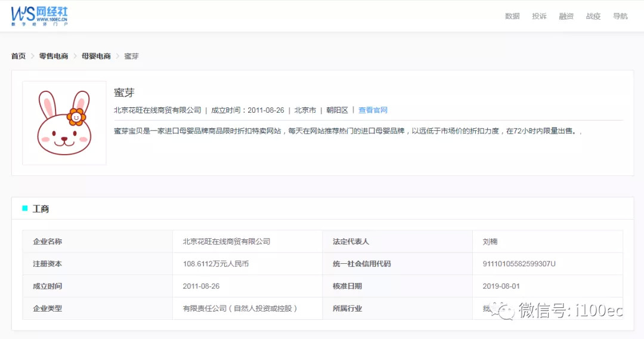Open the 数据 navigation item
The image size is (644, 339).
pyautogui.click(x=512, y=16)
